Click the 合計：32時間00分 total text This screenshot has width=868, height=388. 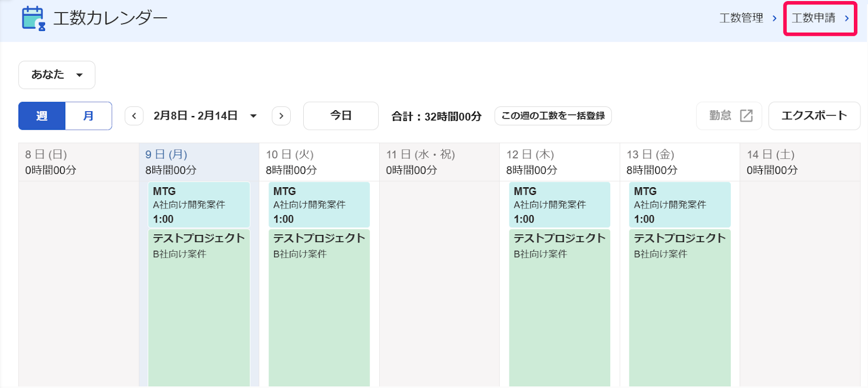click(x=437, y=116)
